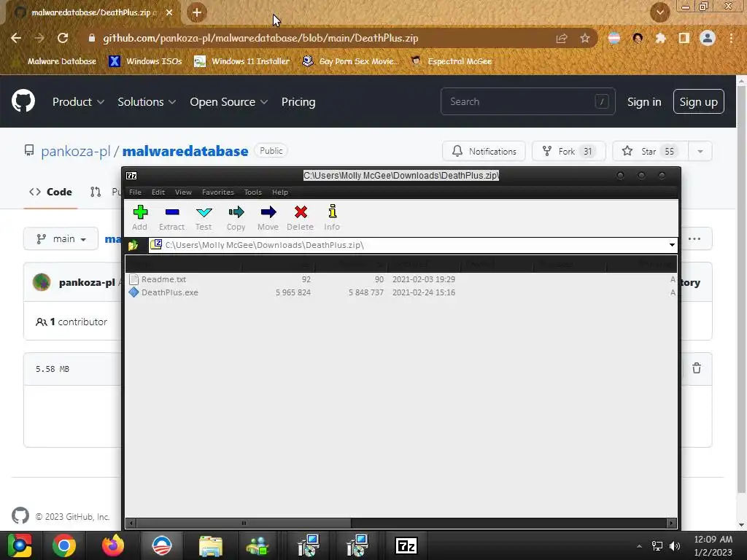Open the Windows 11 Installer bookmark
The height and width of the screenshot is (560, 747).
[x=242, y=61]
